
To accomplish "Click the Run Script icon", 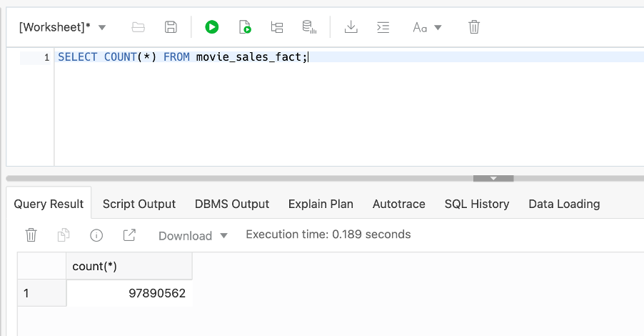I will pos(244,27).
